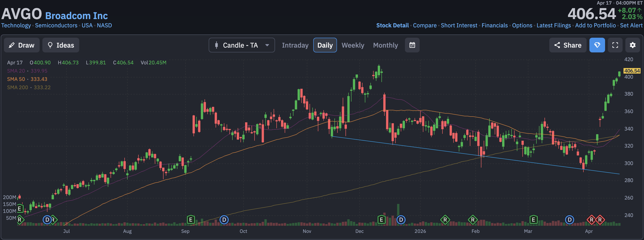Click the H 406.73 high value

tap(68, 63)
